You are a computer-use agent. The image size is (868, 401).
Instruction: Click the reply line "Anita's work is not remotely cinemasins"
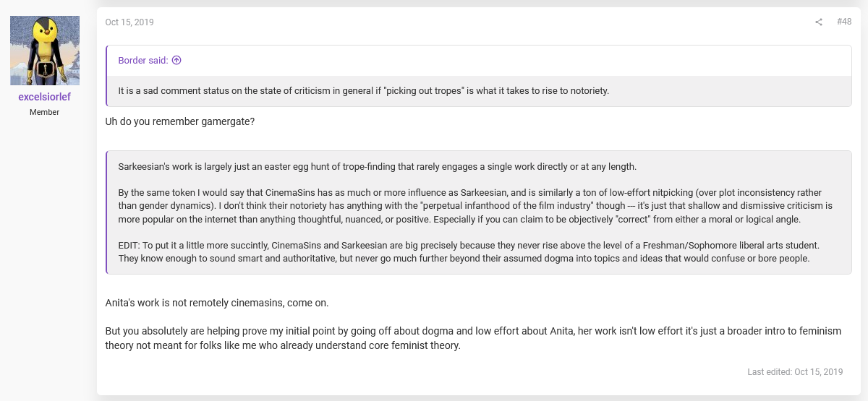(x=217, y=303)
